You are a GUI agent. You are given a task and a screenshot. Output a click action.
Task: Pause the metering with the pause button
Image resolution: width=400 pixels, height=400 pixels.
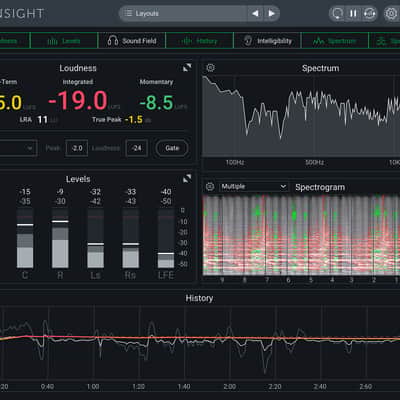(x=353, y=14)
